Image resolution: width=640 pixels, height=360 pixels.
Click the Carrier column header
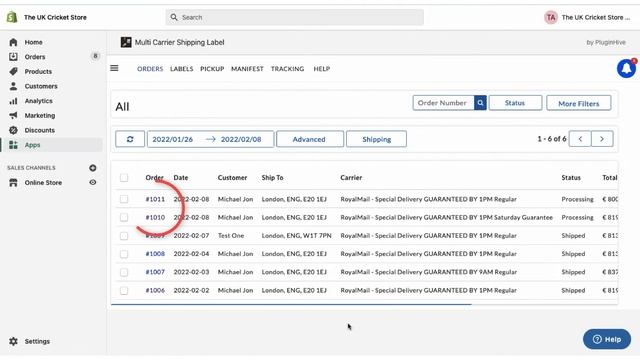coord(351,178)
